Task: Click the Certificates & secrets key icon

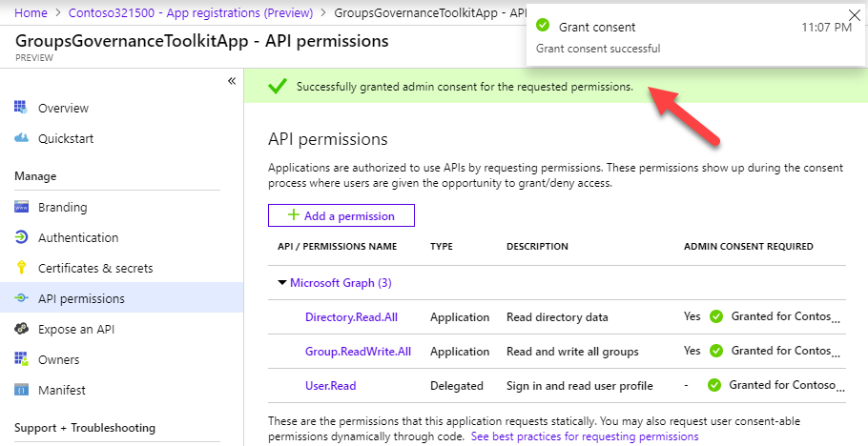Action: [x=21, y=268]
